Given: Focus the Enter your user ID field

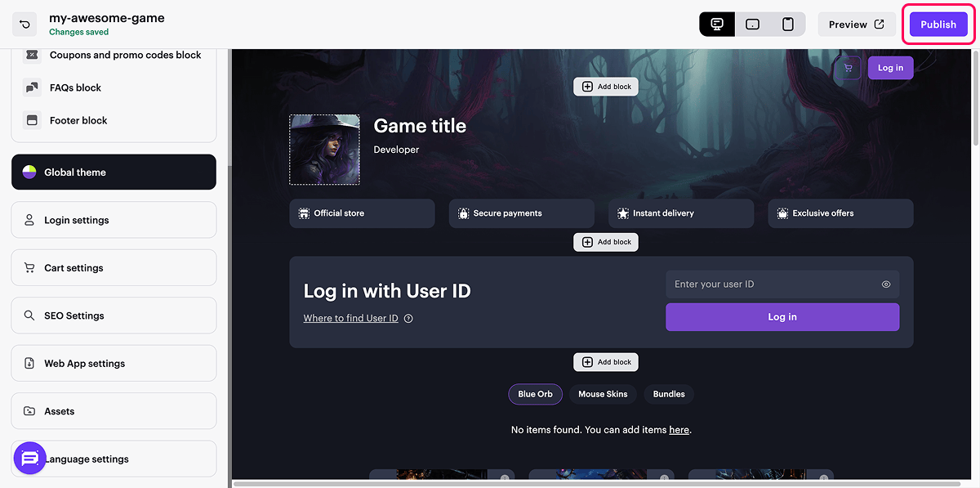Looking at the screenshot, I should (x=782, y=284).
